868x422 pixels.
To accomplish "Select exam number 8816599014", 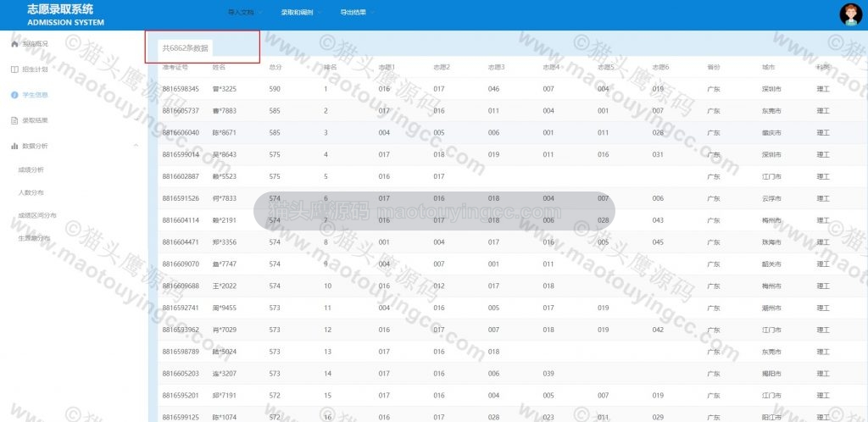I will tap(181, 154).
